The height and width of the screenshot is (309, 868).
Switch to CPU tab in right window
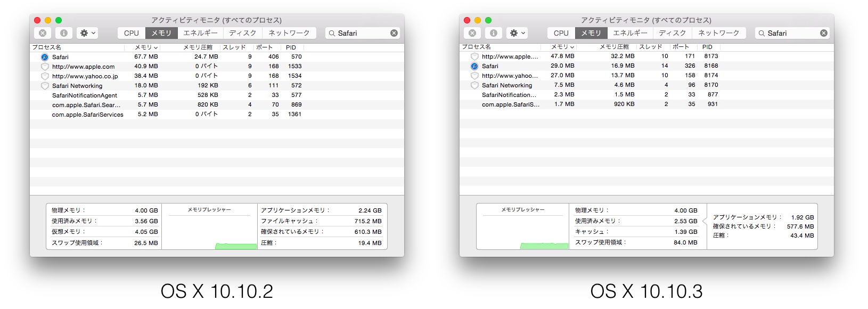tap(561, 33)
